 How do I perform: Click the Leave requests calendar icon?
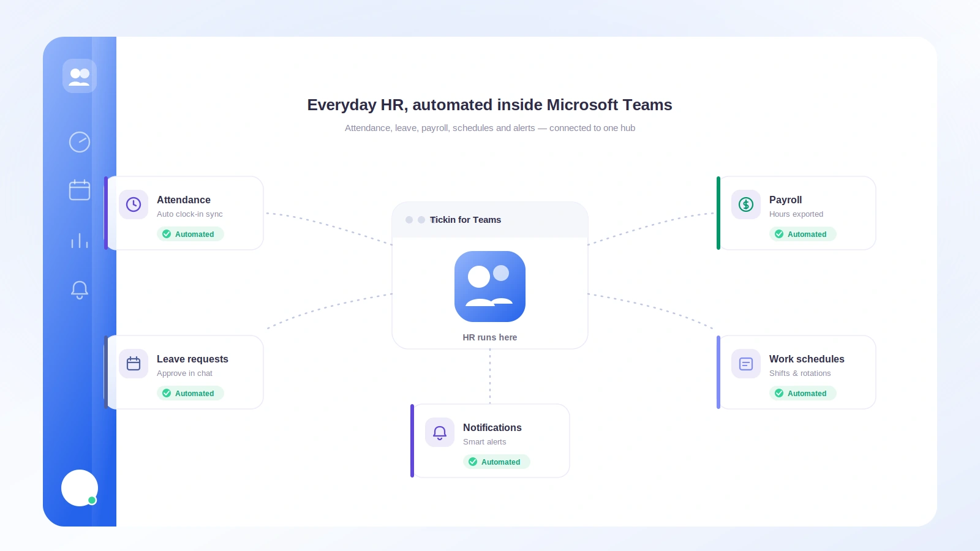coord(134,364)
